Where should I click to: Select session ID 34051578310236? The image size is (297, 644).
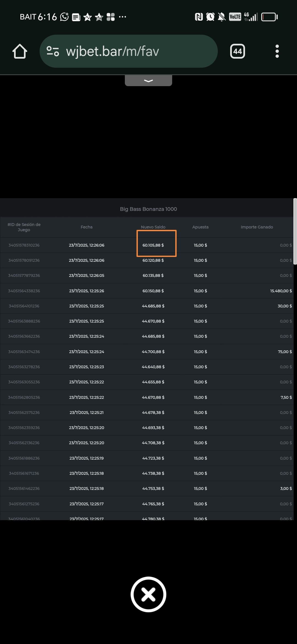point(24,245)
